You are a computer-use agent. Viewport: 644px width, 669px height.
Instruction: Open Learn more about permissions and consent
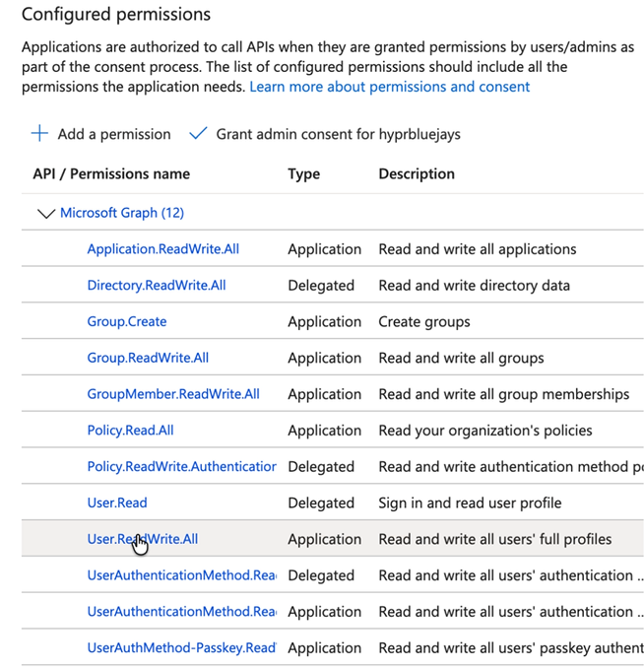pos(389,87)
